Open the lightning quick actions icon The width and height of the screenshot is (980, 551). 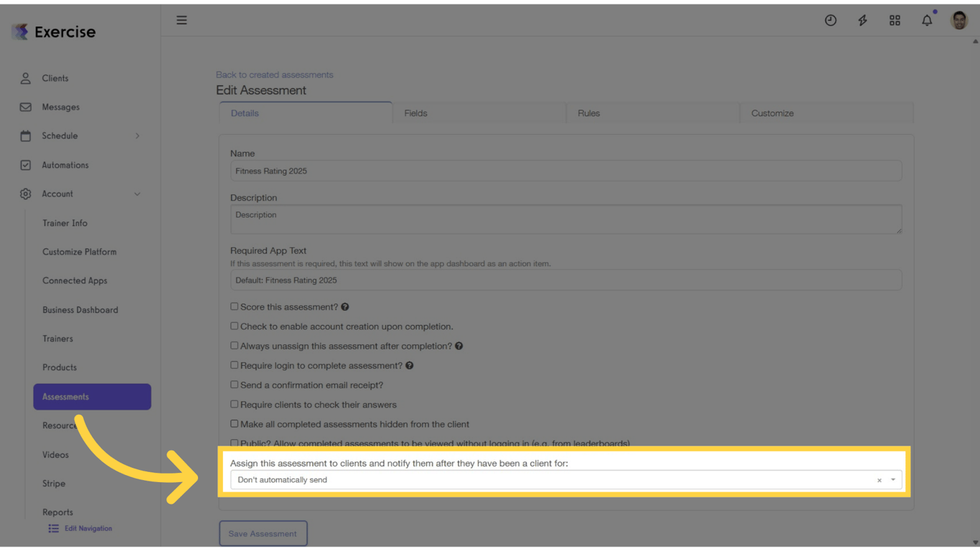pos(862,20)
